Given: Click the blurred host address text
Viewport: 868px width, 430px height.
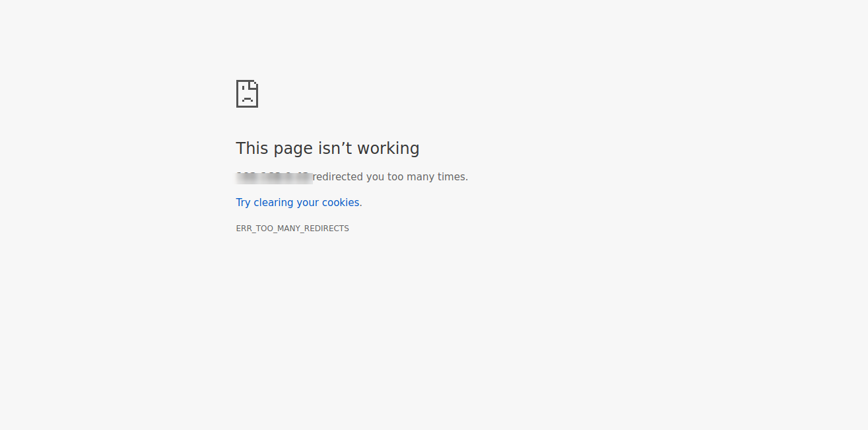Looking at the screenshot, I should point(273,177).
